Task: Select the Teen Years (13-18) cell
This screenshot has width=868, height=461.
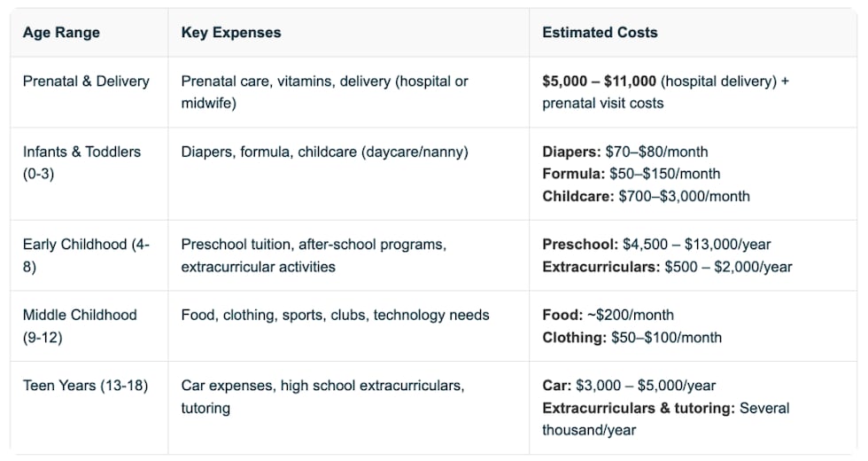Action: [x=85, y=386]
